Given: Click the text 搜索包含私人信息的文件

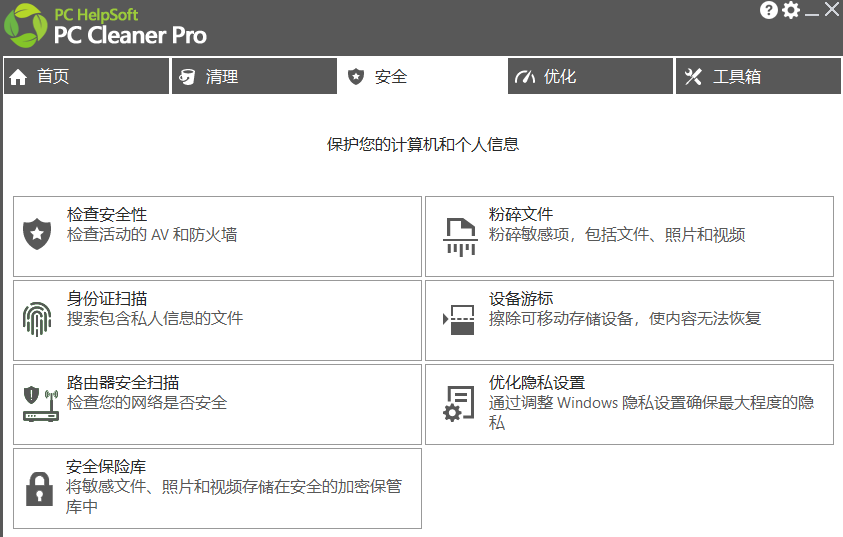Looking at the screenshot, I should tap(155, 319).
